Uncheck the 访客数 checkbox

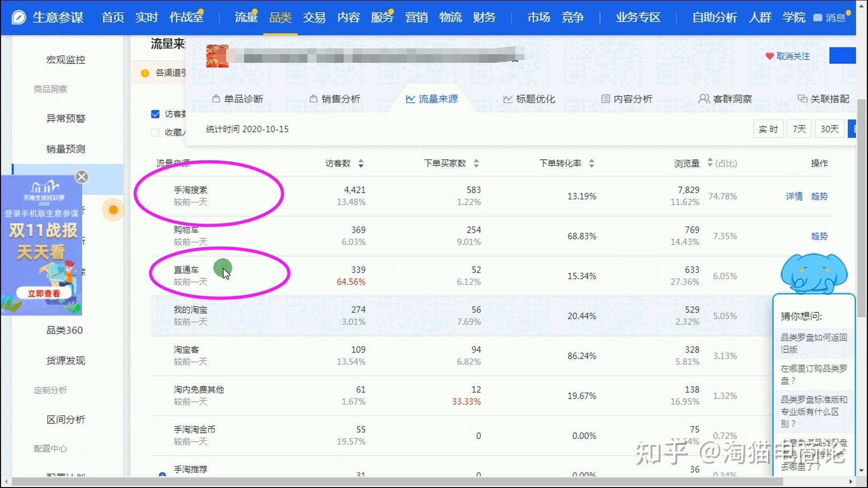155,114
